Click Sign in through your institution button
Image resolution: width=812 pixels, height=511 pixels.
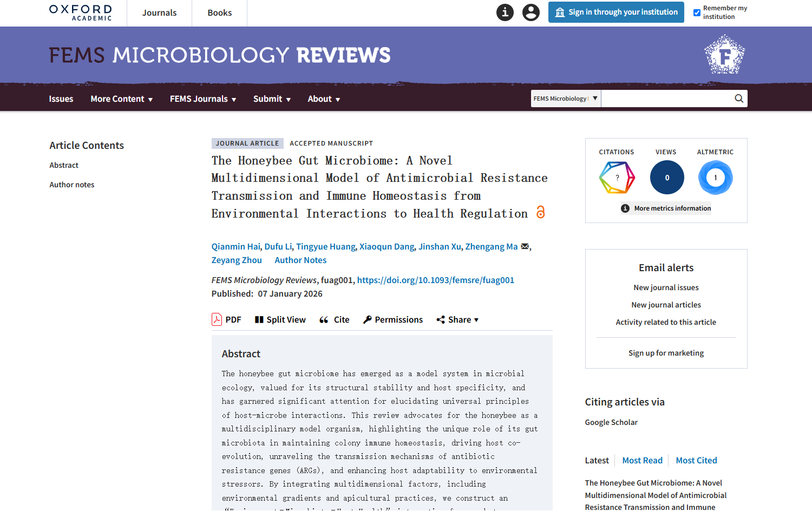point(616,12)
